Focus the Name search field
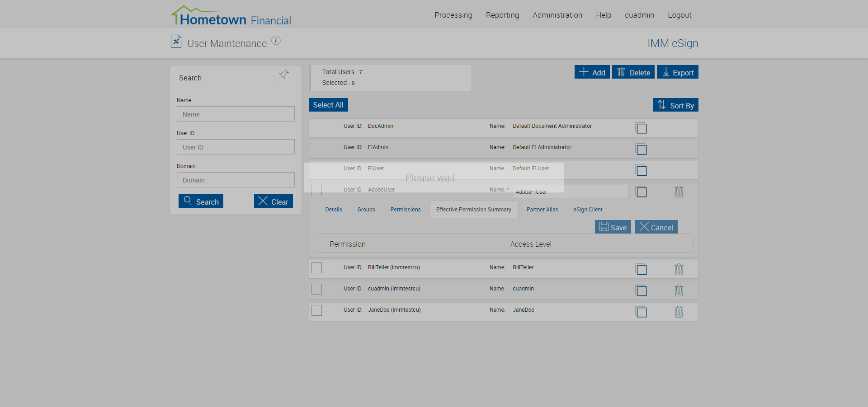This screenshot has height=407, width=868. pos(236,114)
